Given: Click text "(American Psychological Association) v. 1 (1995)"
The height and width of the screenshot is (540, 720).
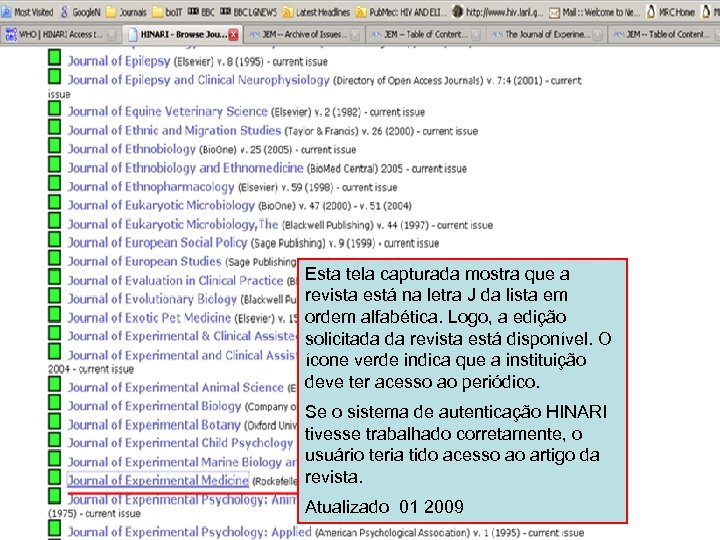Looking at the screenshot, I should click(418, 533).
